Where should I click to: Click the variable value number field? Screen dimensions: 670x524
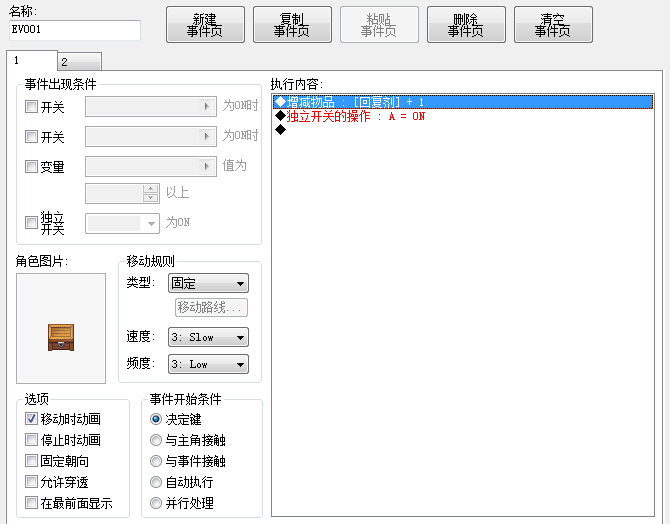click(x=114, y=194)
